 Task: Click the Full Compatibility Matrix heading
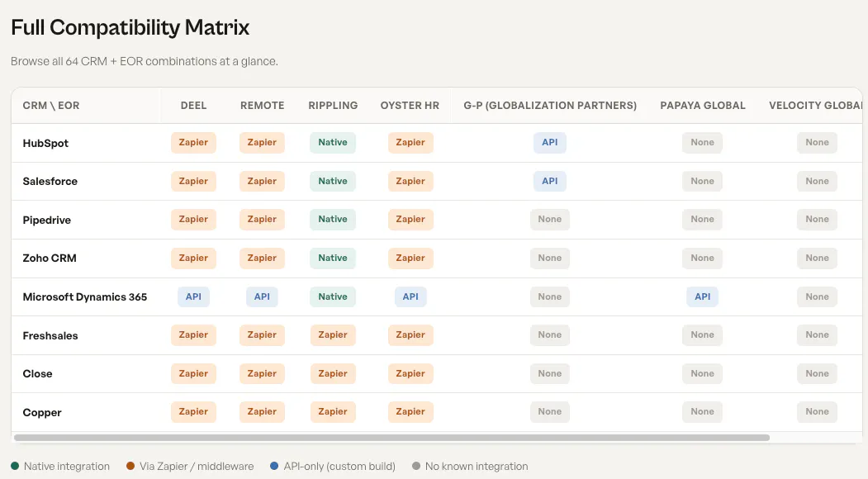point(130,28)
